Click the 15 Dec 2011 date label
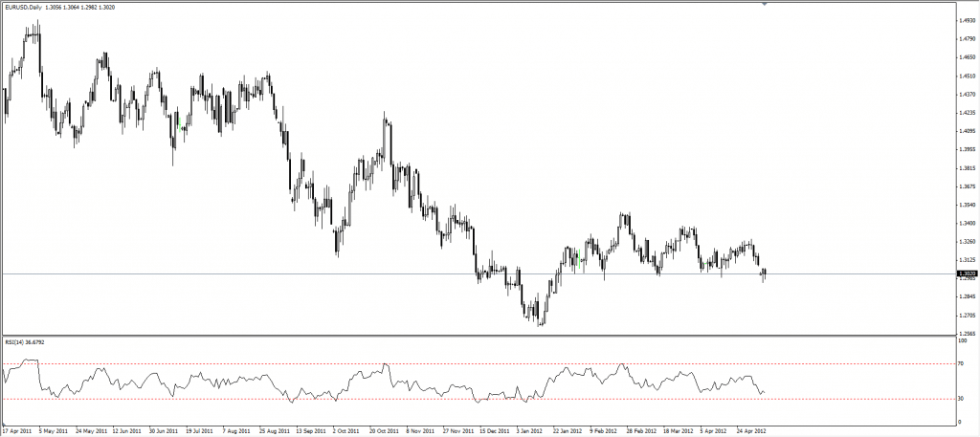 495,430
